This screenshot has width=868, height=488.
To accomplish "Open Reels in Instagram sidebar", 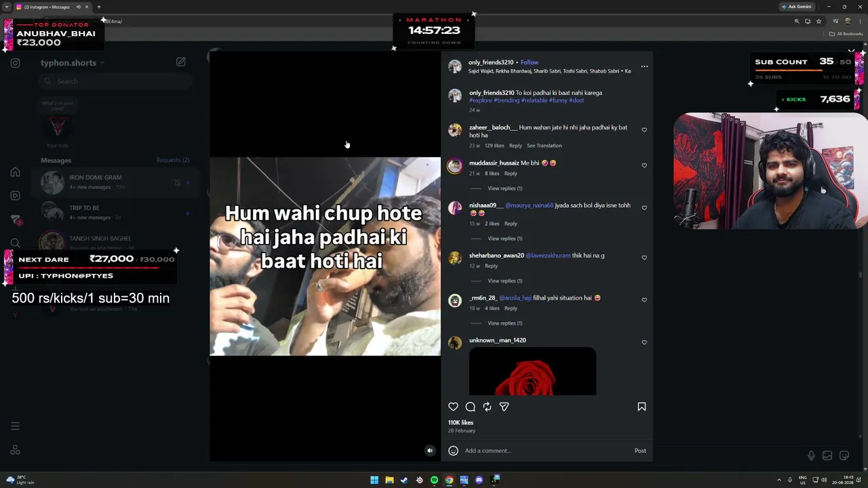I will [15, 196].
